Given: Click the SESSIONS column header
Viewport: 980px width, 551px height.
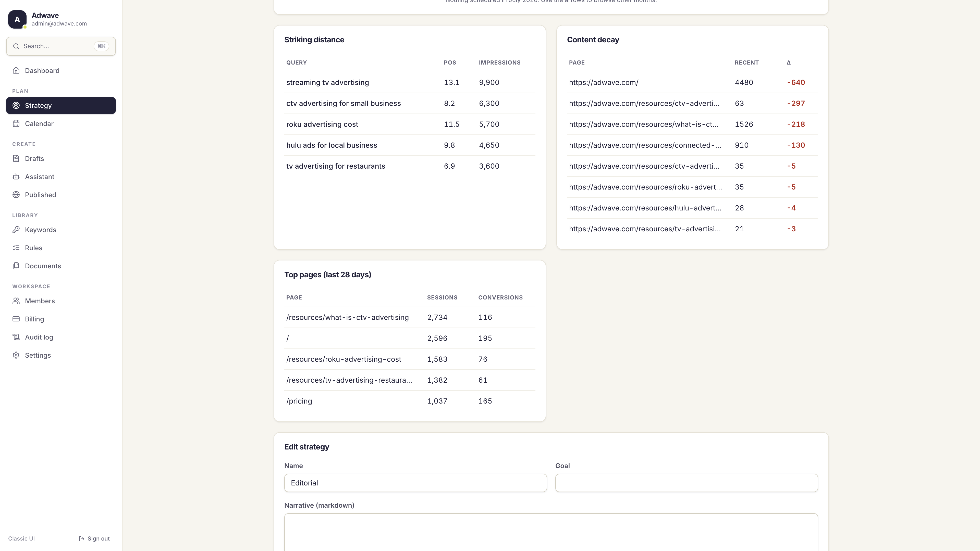Looking at the screenshot, I should pyautogui.click(x=442, y=298).
